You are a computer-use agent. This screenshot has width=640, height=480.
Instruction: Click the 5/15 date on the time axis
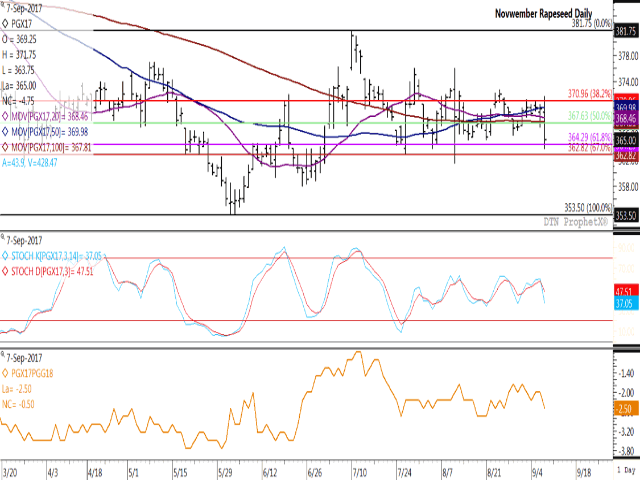180,473
